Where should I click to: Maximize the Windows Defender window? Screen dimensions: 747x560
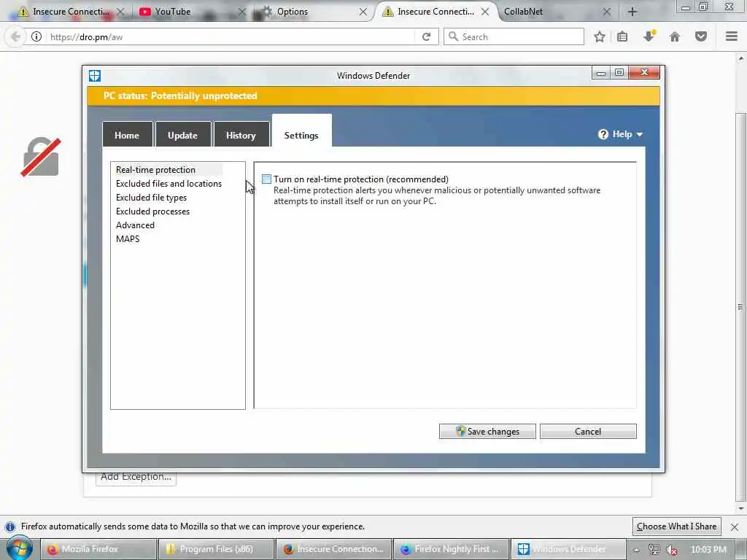tap(619, 72)
